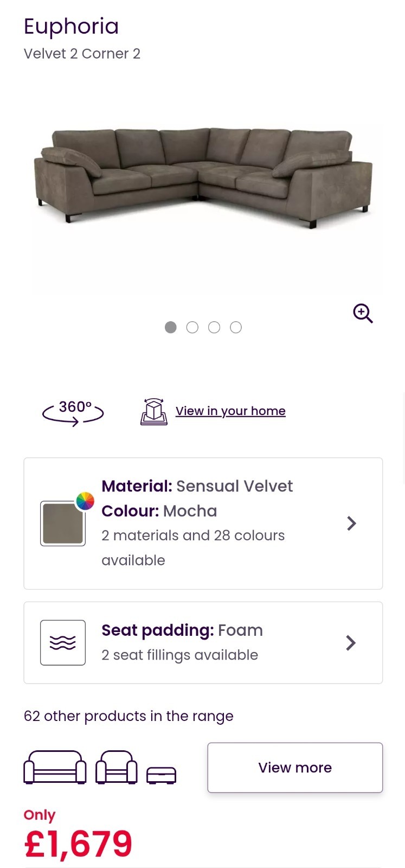Image resolution: width=405 pixels, height=868 pixels.
Task: Show the second carousel image dot
Action: pos(192,327)
